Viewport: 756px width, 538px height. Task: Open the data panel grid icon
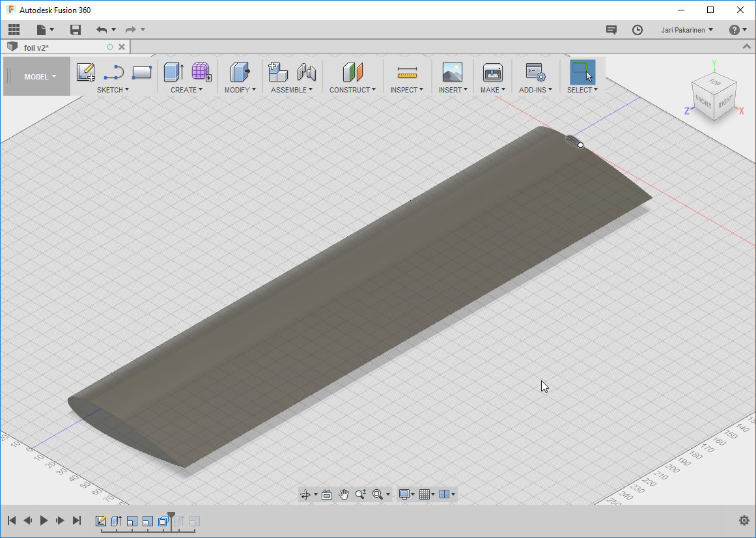coord(14,30)
